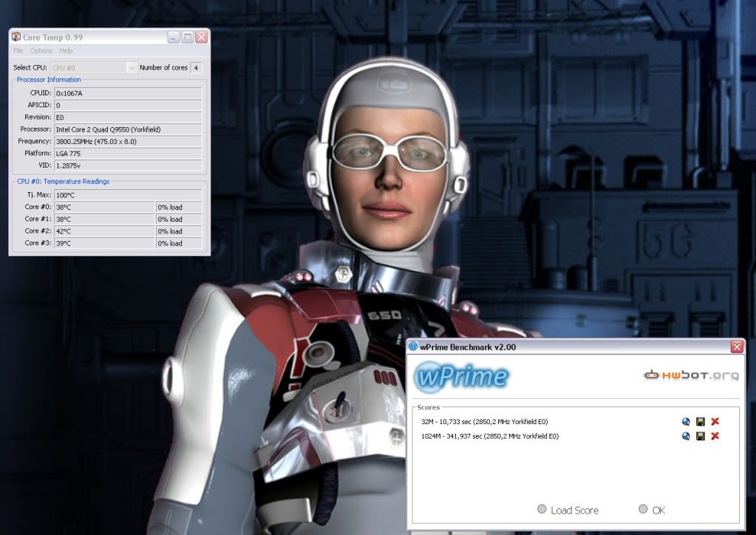The height and width of the screenshot is (535, 756).
Task: Close the wPrime Benchmark window
Action: (x=736, y=347)
